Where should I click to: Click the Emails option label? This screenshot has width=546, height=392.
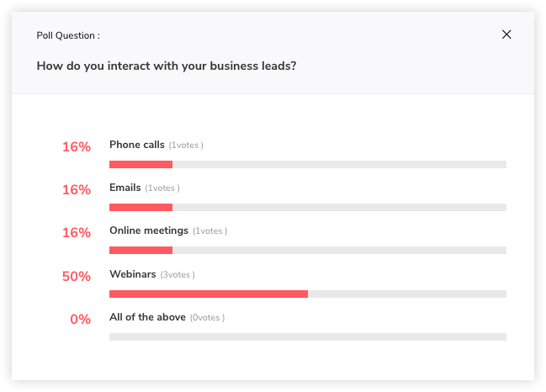point(125,188)
